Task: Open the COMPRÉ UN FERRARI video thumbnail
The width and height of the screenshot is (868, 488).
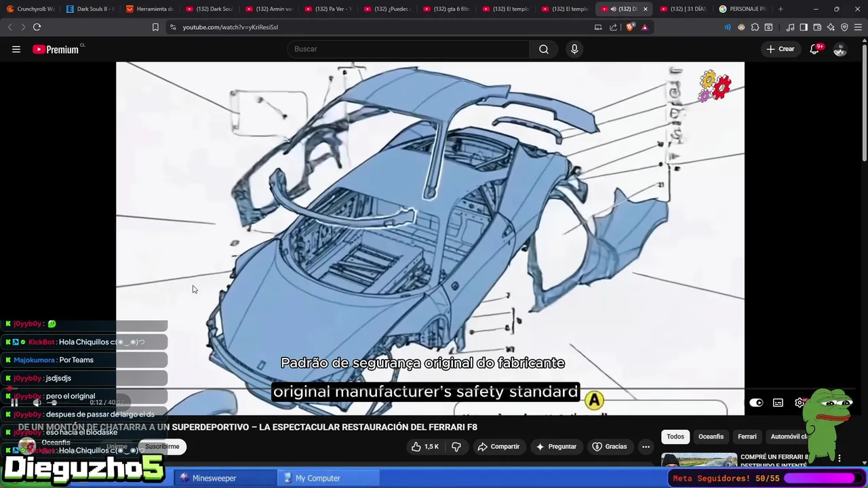Action: click(699, 460)
